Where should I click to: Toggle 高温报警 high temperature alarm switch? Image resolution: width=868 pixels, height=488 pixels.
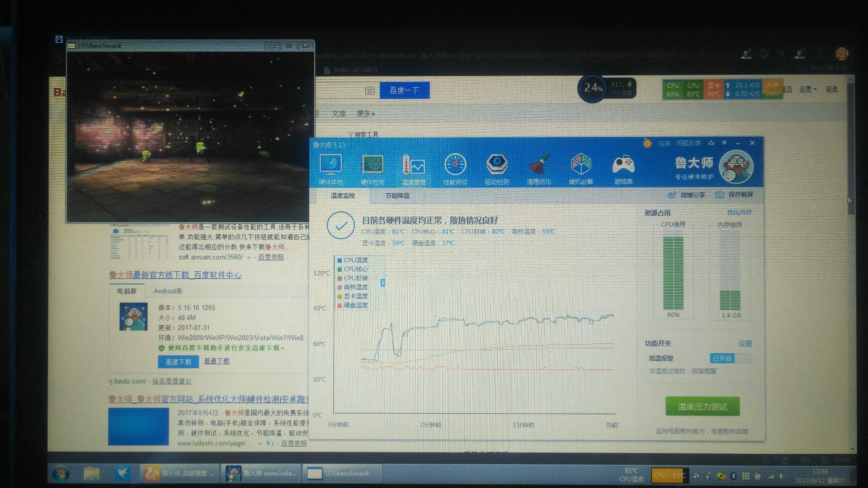pyautogui.click(x=730, y=358)
